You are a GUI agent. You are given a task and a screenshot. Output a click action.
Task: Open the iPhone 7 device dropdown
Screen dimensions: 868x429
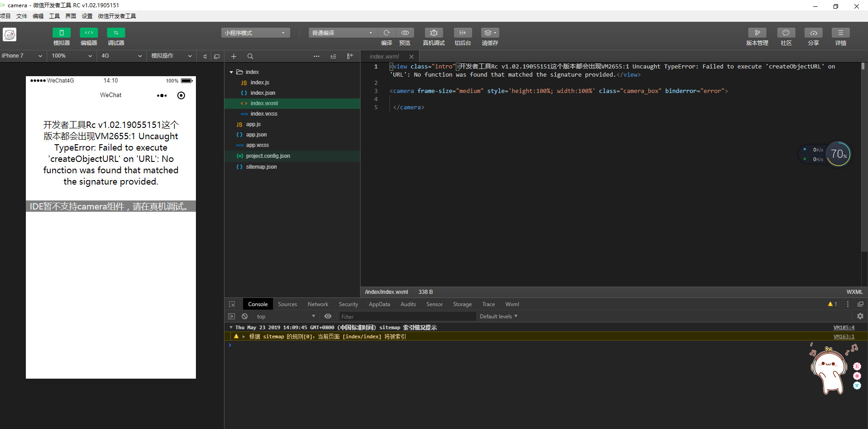tap(22, 56)
